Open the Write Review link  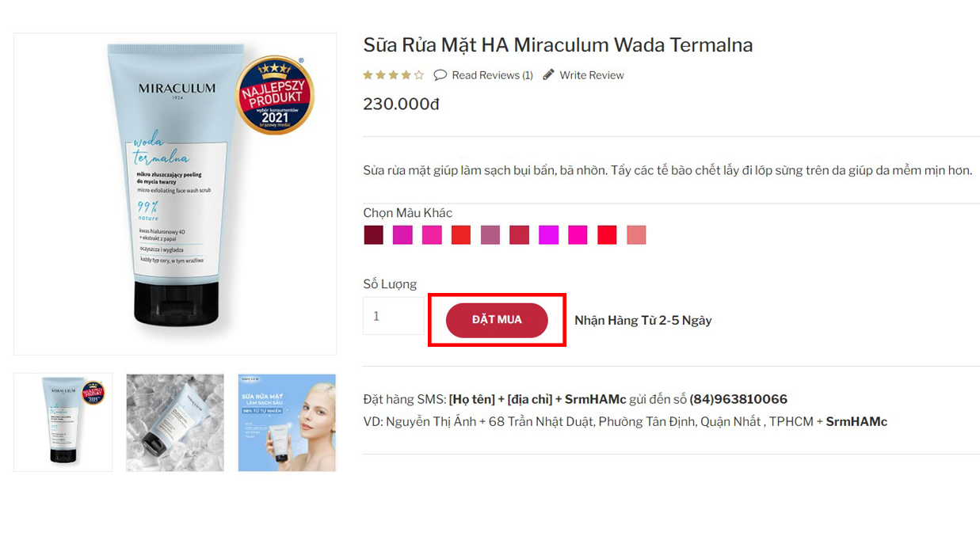592,75
